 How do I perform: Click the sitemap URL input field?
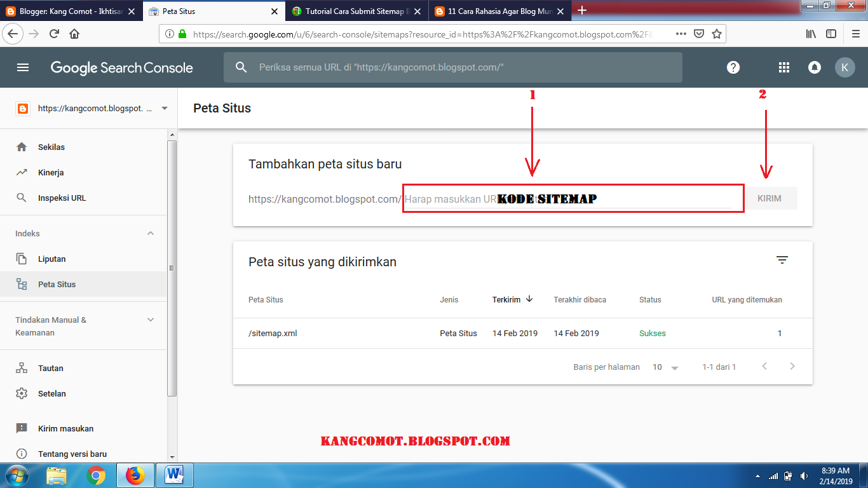click(x=573, y=199)
